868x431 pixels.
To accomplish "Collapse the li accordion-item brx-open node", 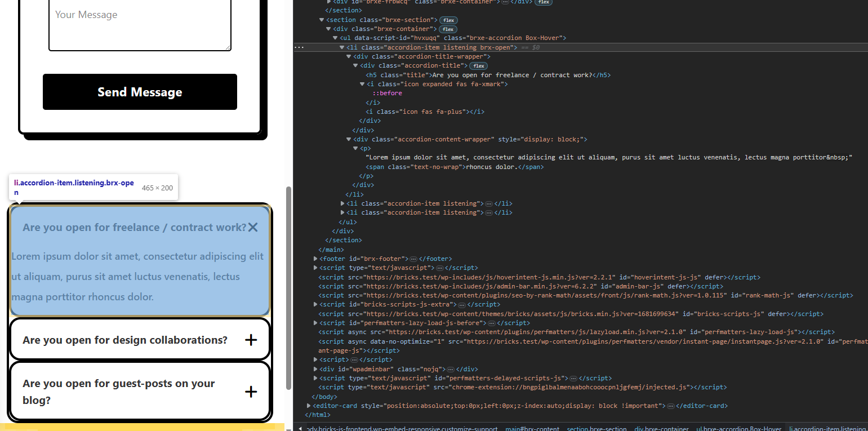I will 342,47.
